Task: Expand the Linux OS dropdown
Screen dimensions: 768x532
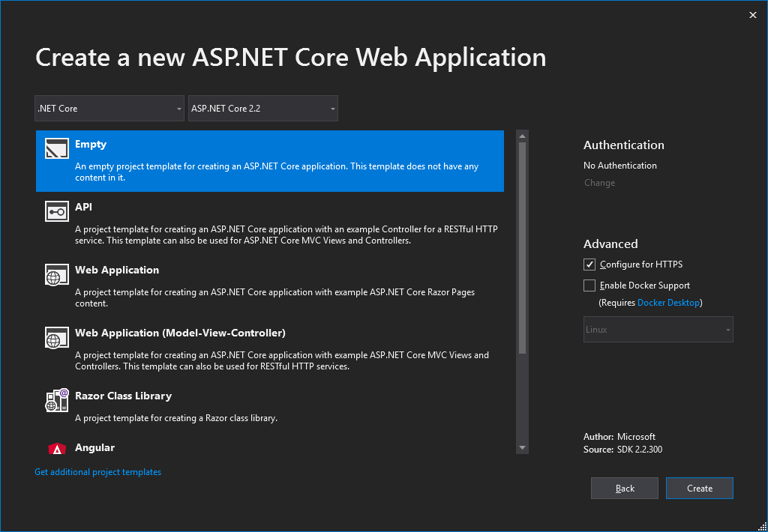Action: [x=658, y=330]
